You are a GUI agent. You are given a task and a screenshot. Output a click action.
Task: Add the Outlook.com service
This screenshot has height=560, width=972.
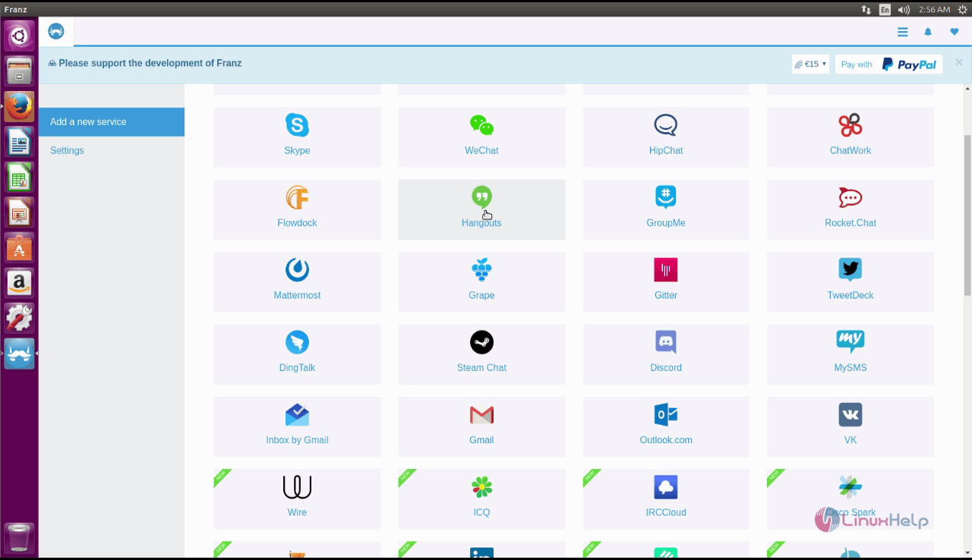[x=666, y=426]
